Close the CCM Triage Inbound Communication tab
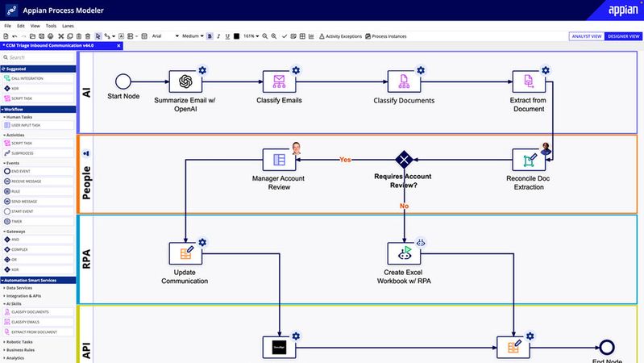This screenshot has height=363, width=644. pyautogui.click(x=118, y=46)
